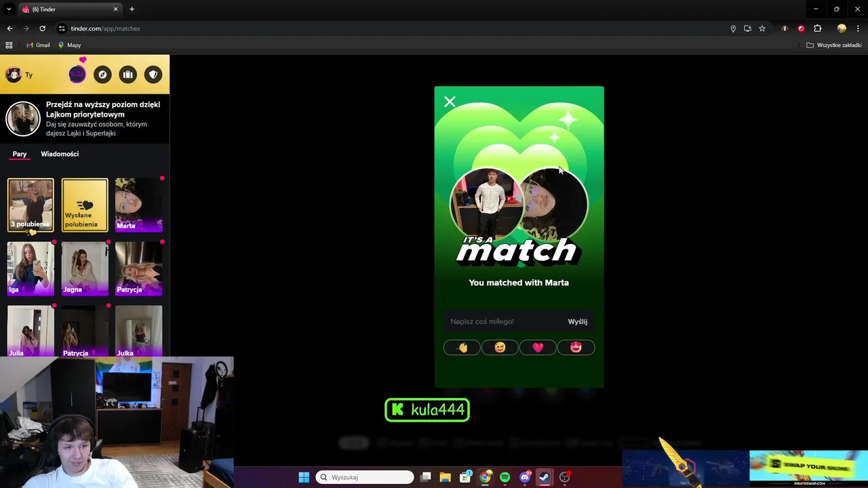Open the browser extensions puzzle icon
The width and height of the screenshot is (868, 488).
(817, 28)
